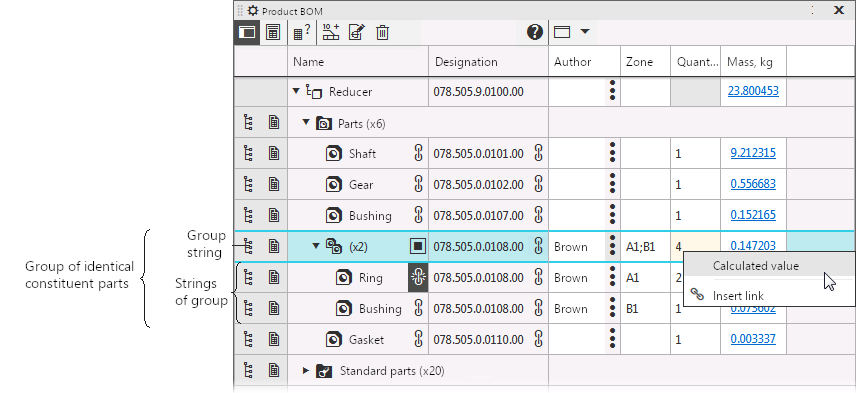Click the structure tree icon in Shaft row
The width and height of the screenshot is (856, 393).
click(x=248, y=153)
